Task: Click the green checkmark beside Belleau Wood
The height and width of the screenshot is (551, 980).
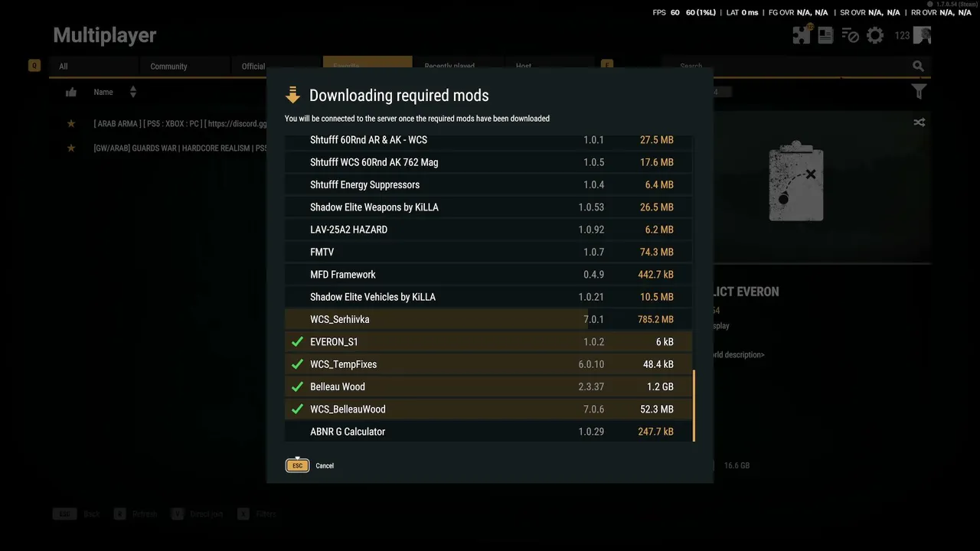Action: tap(298, 386)
